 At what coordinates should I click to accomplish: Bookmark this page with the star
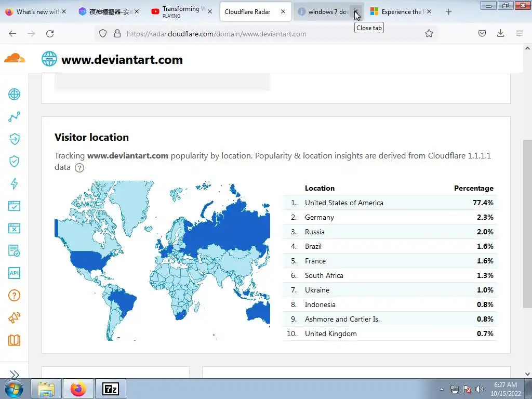429,33
